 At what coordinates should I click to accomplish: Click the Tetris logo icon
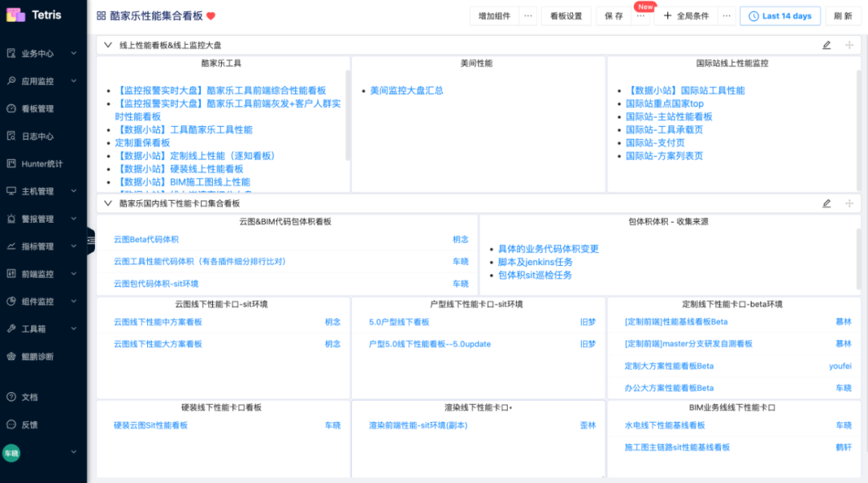[x=15, y=15]
